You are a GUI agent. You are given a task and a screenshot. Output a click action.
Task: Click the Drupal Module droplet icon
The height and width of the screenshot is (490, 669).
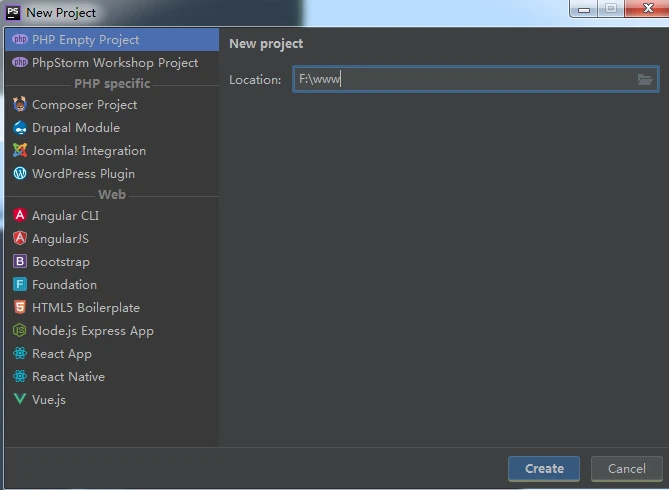pyautogui.click(x=20, y=128)
